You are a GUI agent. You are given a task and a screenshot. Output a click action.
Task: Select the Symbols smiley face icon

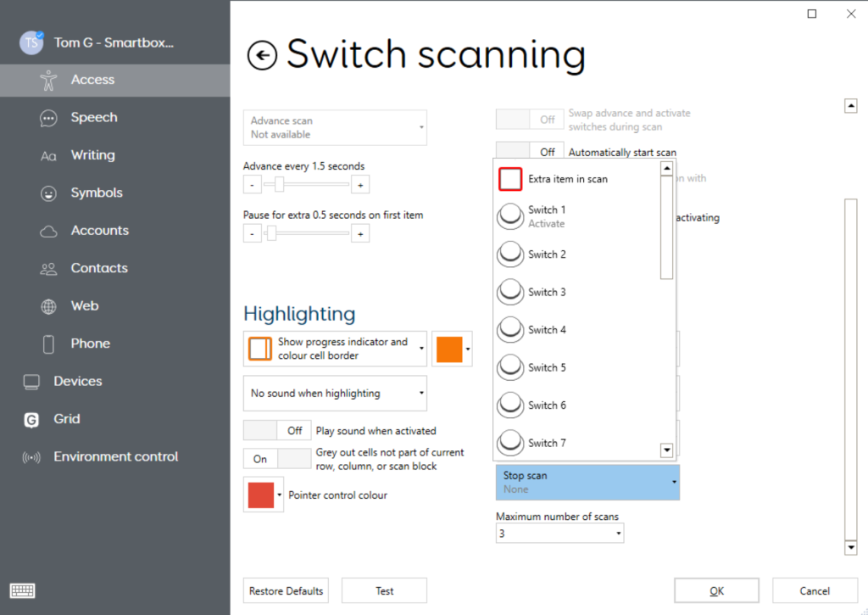click(x=48, y=193)
